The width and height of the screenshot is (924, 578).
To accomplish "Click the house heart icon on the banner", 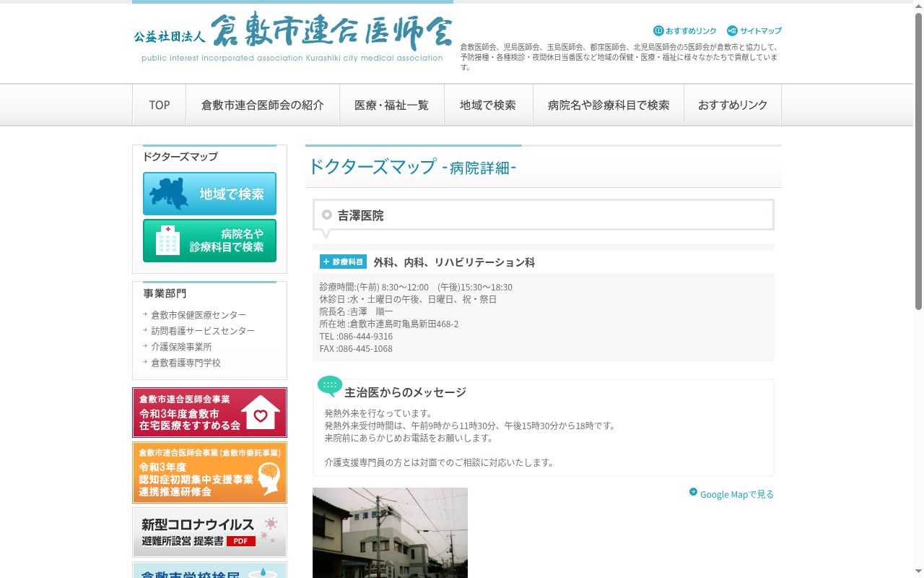I will [261, 413].
